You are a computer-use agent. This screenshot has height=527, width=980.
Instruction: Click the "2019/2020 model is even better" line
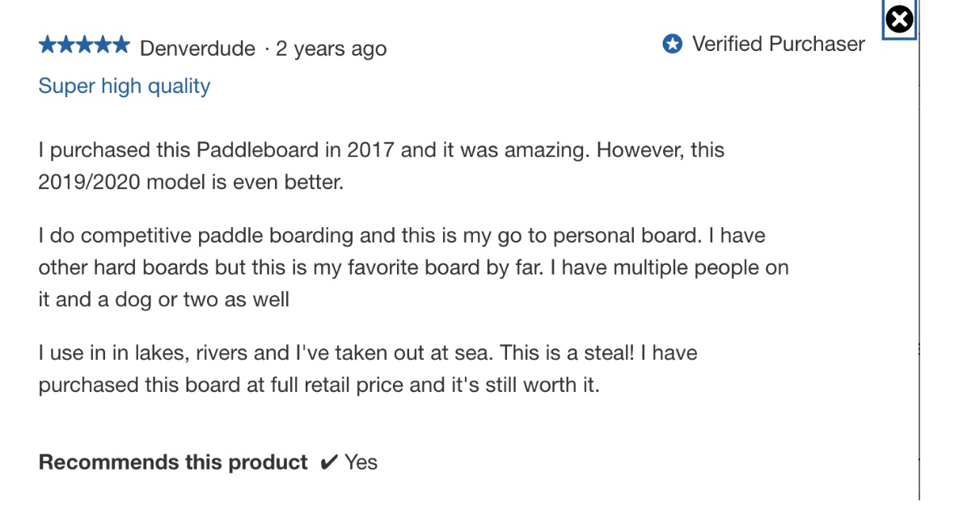click(191, 182)
